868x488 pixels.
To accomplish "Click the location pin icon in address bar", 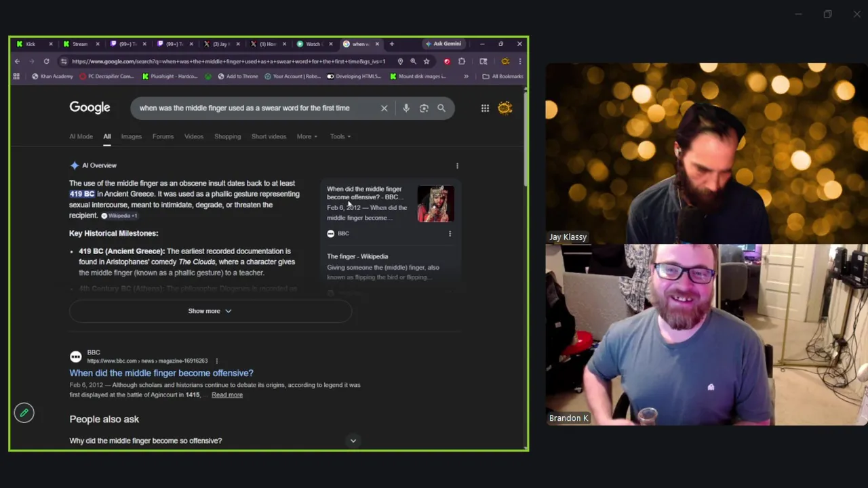I will [x=400, y=62].
